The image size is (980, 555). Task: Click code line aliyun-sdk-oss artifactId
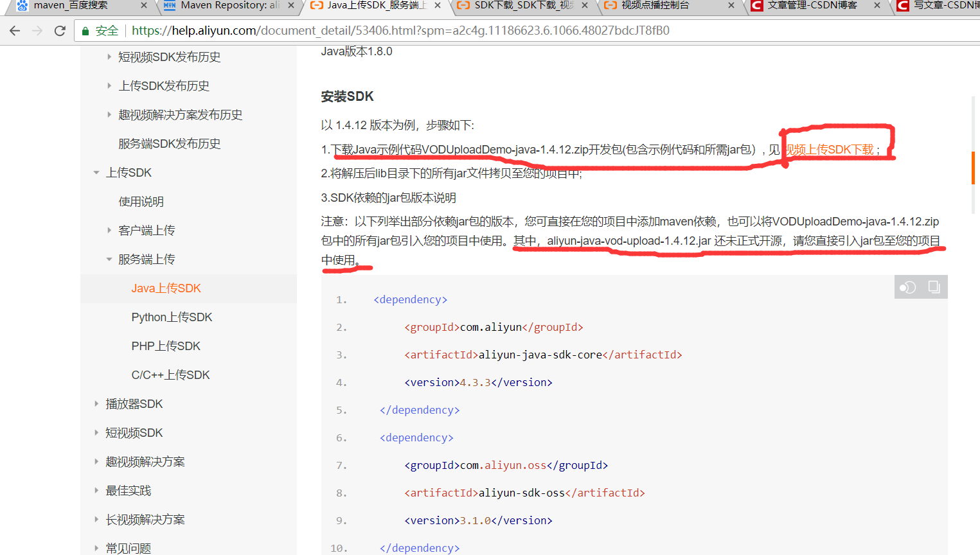(x=524, y=493)
